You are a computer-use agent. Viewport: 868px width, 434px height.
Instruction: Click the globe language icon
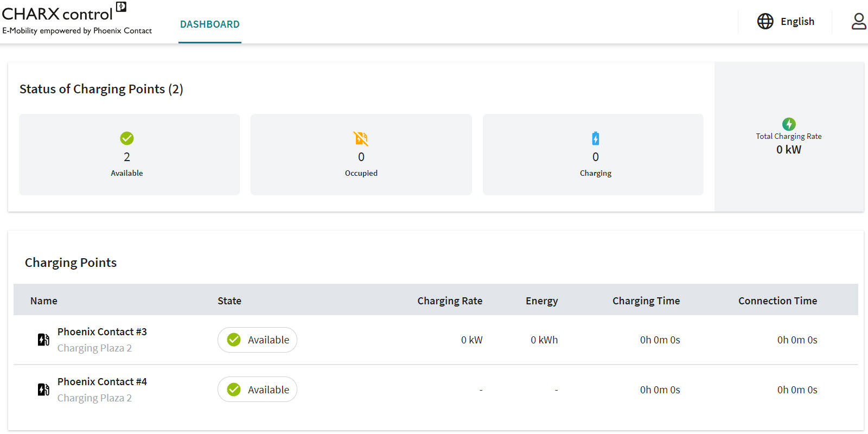tap(765, 22)
